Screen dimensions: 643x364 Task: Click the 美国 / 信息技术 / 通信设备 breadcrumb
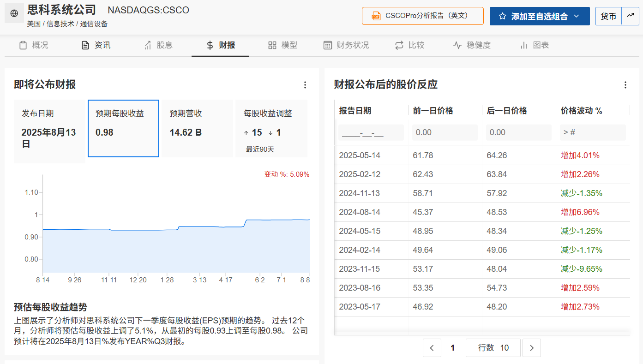67,24
